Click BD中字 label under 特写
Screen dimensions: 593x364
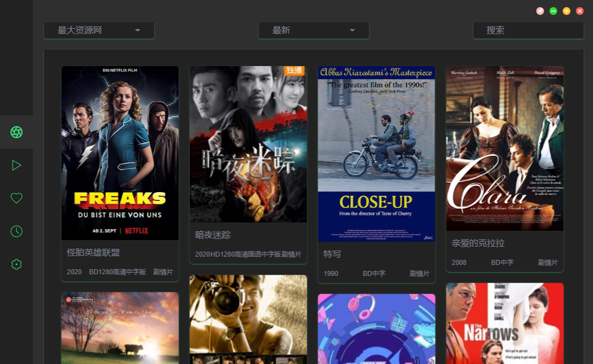374,273
